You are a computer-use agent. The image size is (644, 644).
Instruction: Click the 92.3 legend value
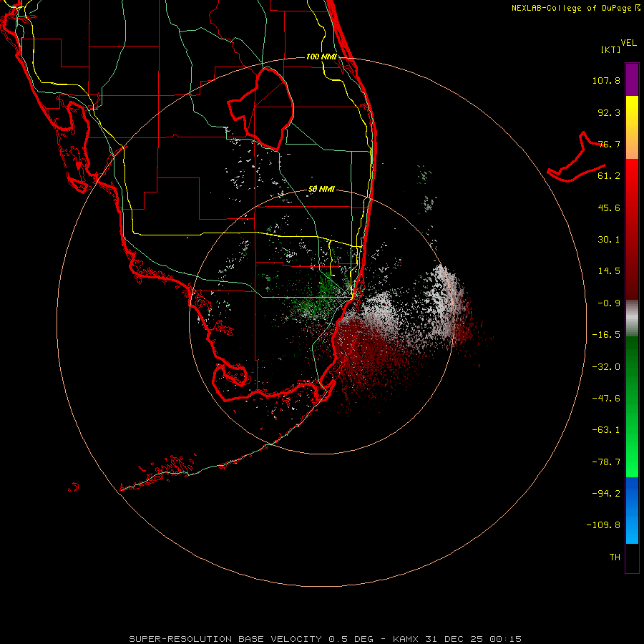point(609,112)
